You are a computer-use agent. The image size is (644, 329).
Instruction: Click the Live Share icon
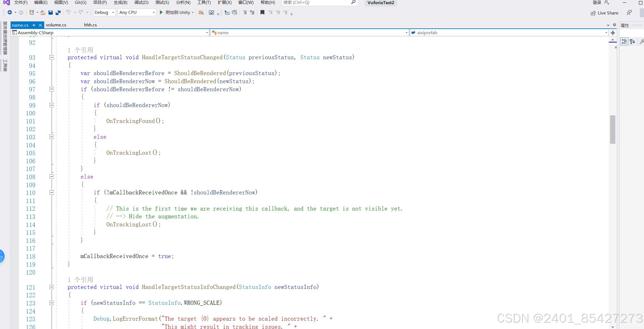[x=593, y=13]
